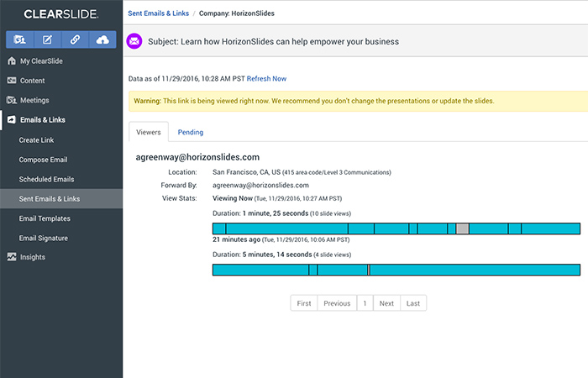Click the Content icon in the sidebar
The image size is (588, 378).
(x=12, y=81)
